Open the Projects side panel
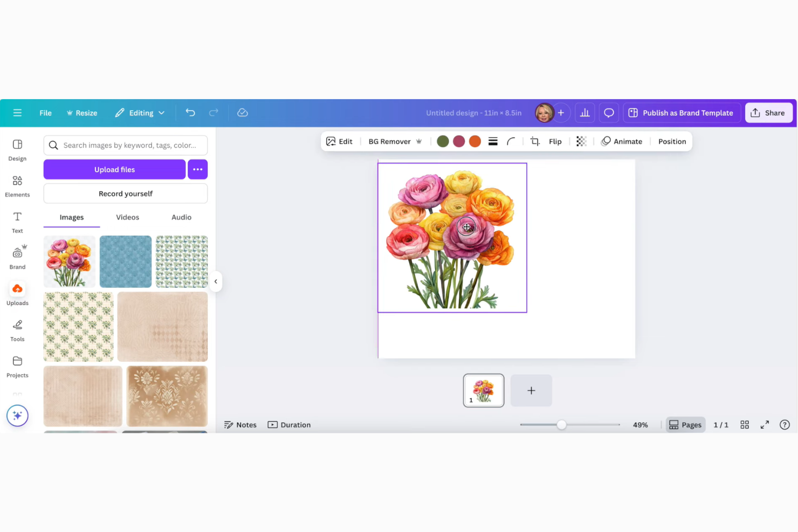This screenshot has width=798, height=532. (17, 367)
